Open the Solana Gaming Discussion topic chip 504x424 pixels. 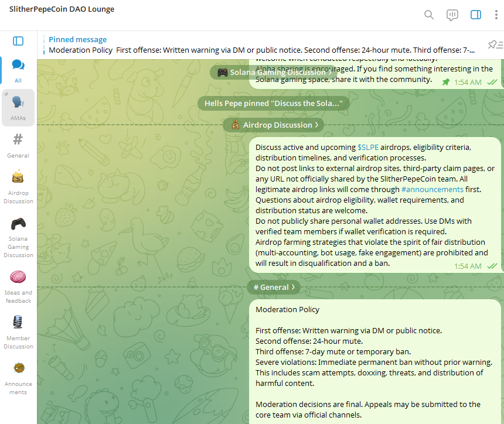[274, 72]
